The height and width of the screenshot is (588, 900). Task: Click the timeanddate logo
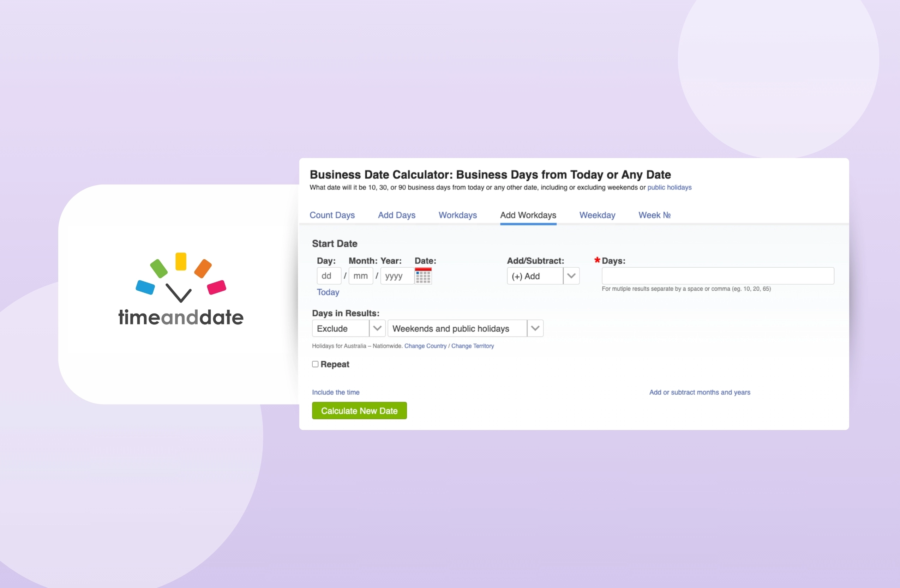(181, 289)
